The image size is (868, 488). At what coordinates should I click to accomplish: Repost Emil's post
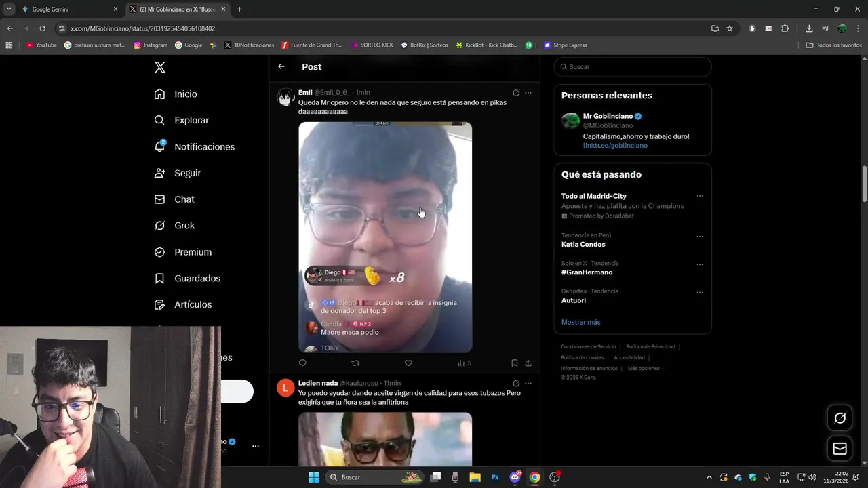pyautogui.click(x=355, y=363)
